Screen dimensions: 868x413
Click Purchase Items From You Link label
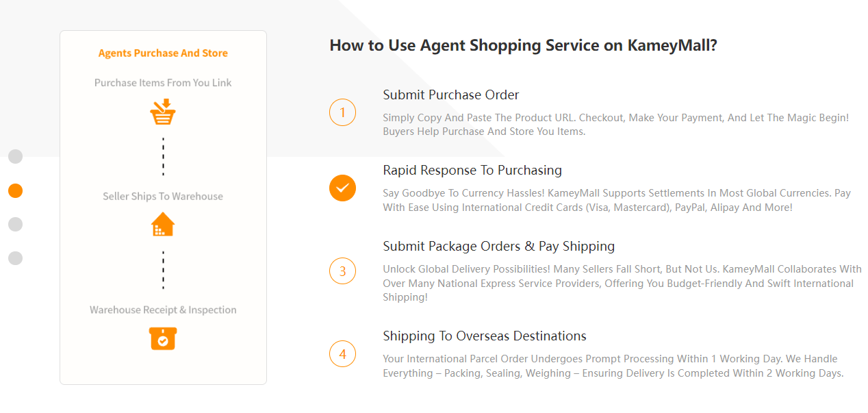pyautogui.click(x=163, y=82)
